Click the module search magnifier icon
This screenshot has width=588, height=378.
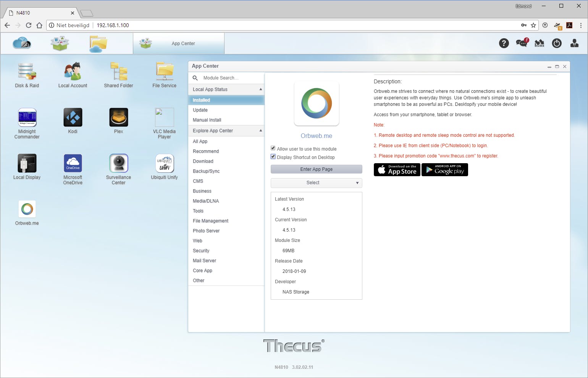pos(195,78)
